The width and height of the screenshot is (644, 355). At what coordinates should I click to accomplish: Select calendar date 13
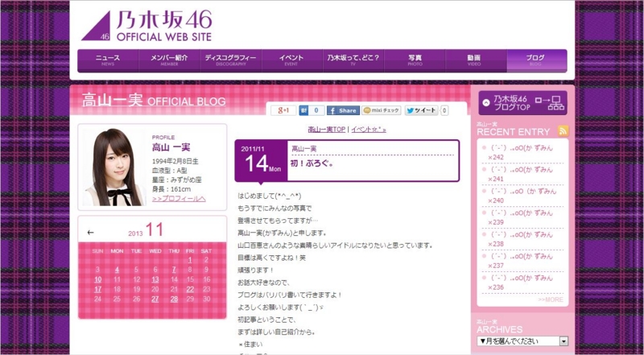155,280
